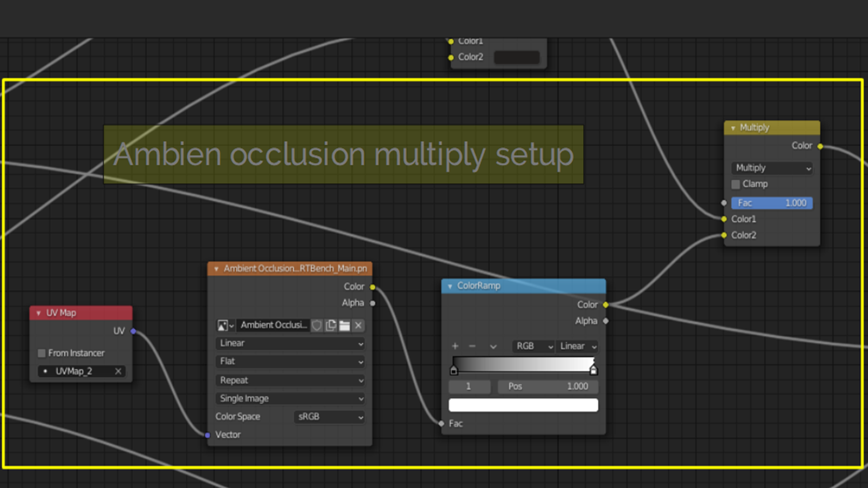Screen dimensions: 868x488
Task: Toggle the From Instancer checkbox
Action: coord(42,353)
